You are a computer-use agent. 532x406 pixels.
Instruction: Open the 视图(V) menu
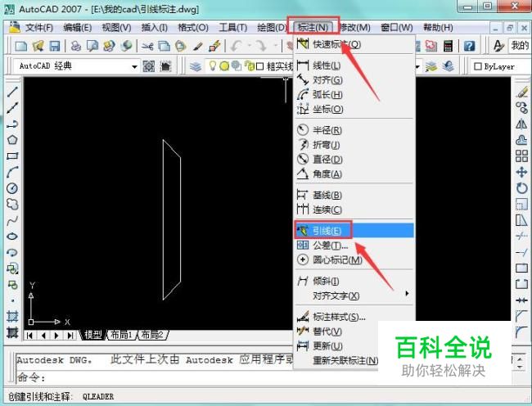pos(116,28)
